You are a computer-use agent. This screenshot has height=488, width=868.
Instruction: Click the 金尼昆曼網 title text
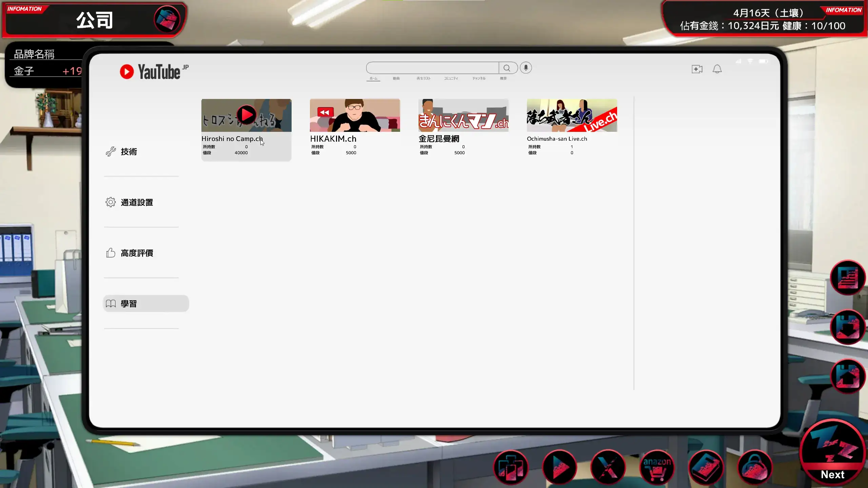pyautogui.click(x=439, y=139)
